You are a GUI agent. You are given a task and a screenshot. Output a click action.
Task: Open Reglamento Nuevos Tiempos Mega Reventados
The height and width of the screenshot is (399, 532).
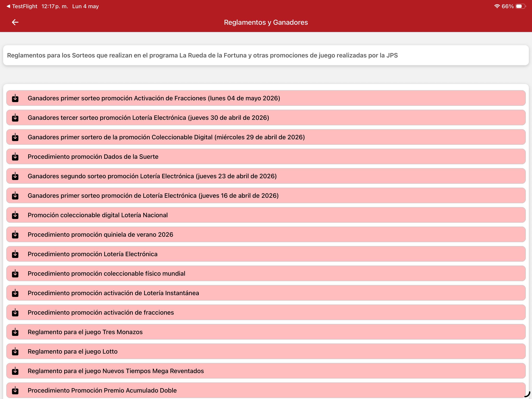[266, 371]
